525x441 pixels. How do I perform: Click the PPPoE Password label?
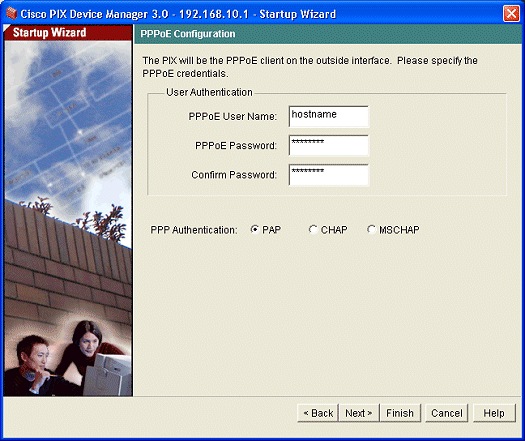coord(236,146)
